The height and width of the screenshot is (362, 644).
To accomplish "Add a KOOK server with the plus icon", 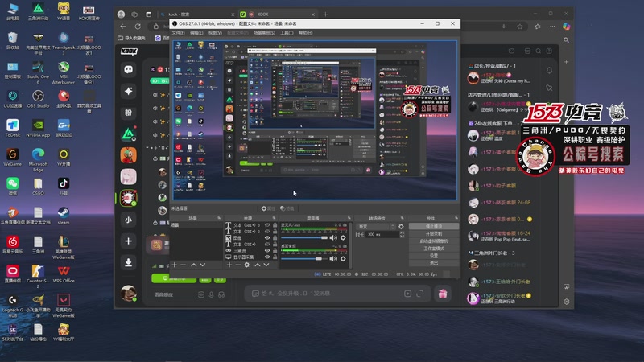I will [129, 241].
